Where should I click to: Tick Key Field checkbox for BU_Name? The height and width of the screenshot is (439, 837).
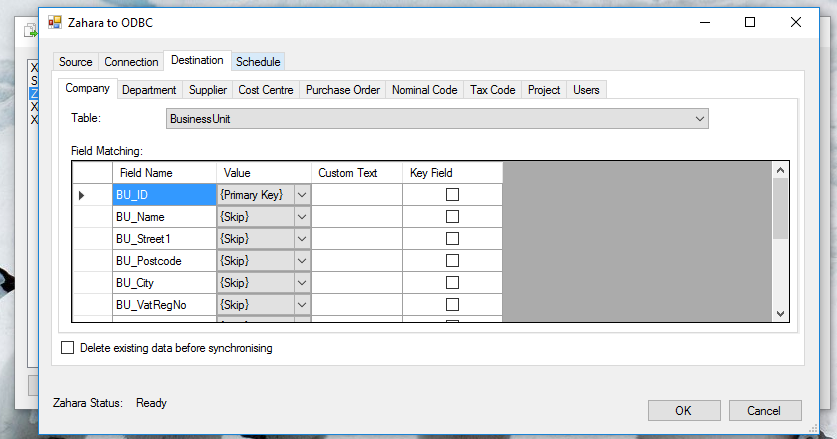point(452,216)
